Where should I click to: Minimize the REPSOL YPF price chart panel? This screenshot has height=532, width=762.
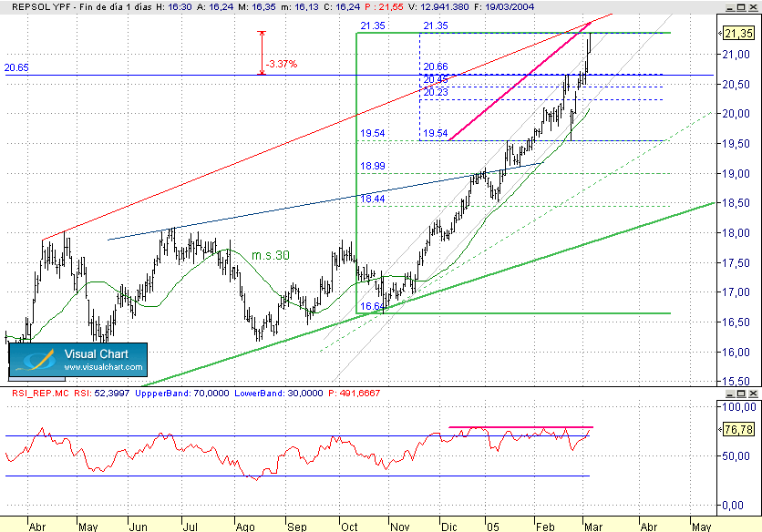click(x=730, y=7)
